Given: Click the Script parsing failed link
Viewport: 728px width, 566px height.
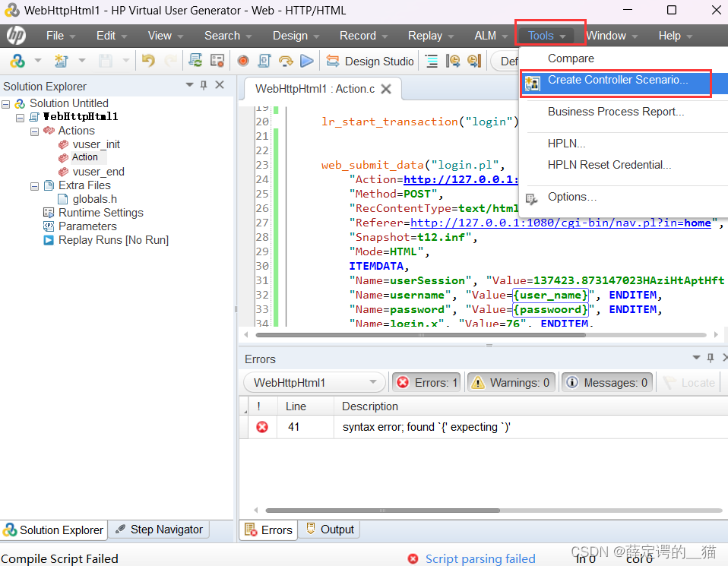Looking at the screenshot, I should [480, 558].
